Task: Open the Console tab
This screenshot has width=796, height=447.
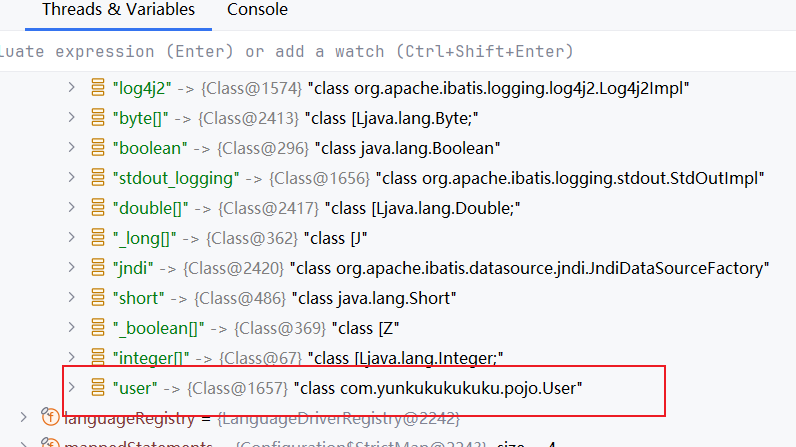Action: pyautogui.click(x=257, y=10)
